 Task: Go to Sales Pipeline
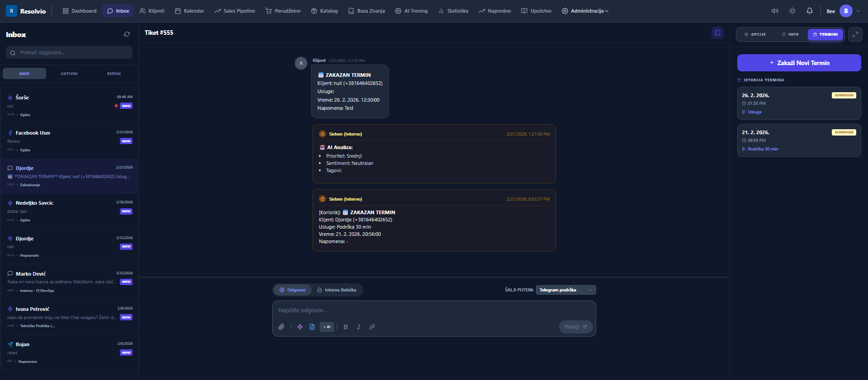[x=235, y=11]
